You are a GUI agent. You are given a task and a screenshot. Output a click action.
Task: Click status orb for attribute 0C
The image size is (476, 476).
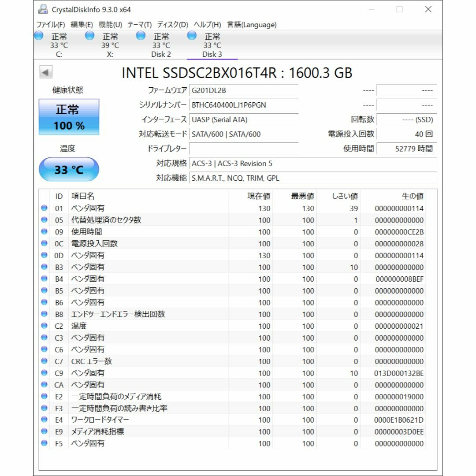coord(45,243)
